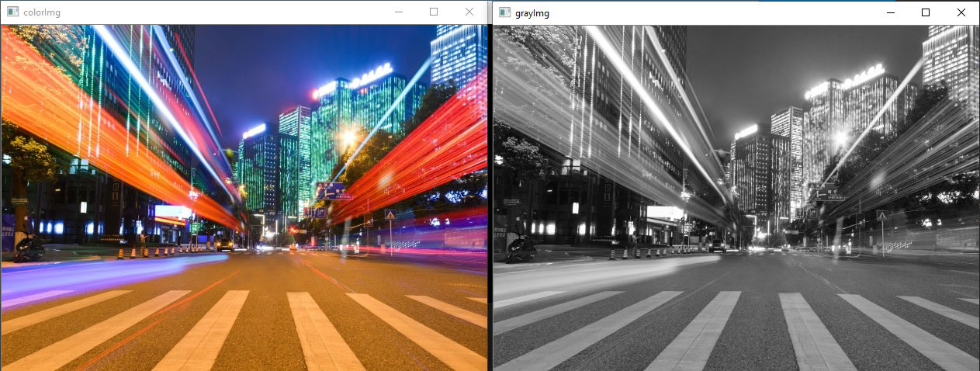Minimize the colorImg window
This screenshot has width=980, height=371.
point(398,12)
